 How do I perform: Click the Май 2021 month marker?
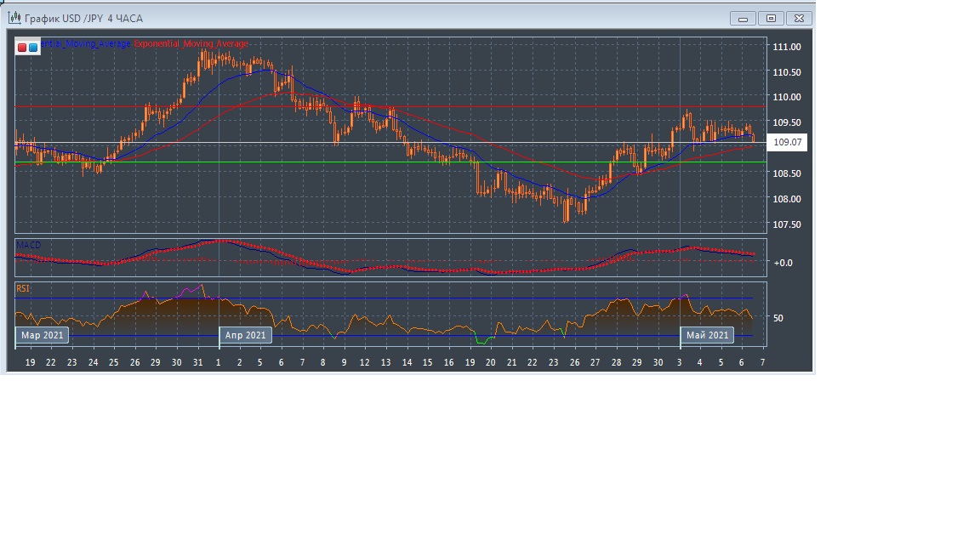coord(706,335)
